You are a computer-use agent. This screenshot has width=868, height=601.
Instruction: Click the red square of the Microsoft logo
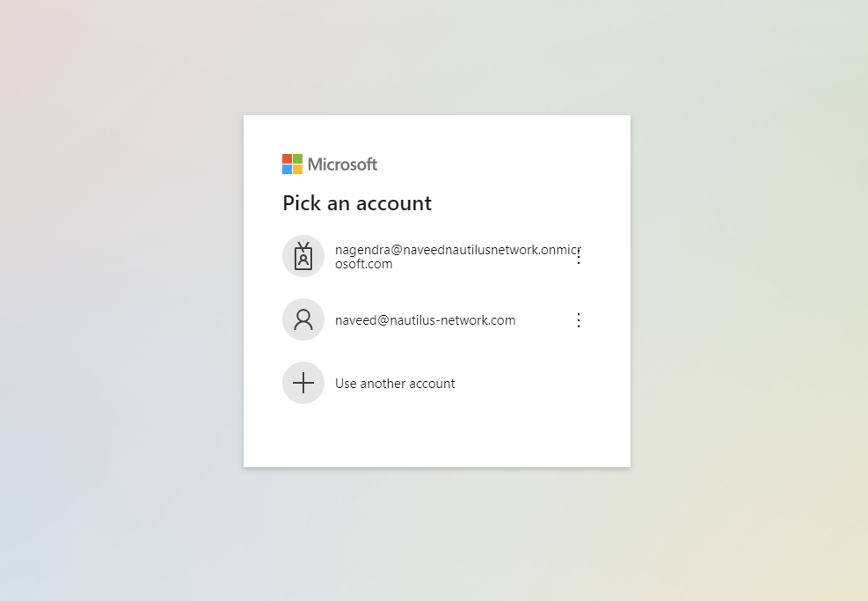click(287, 159)
